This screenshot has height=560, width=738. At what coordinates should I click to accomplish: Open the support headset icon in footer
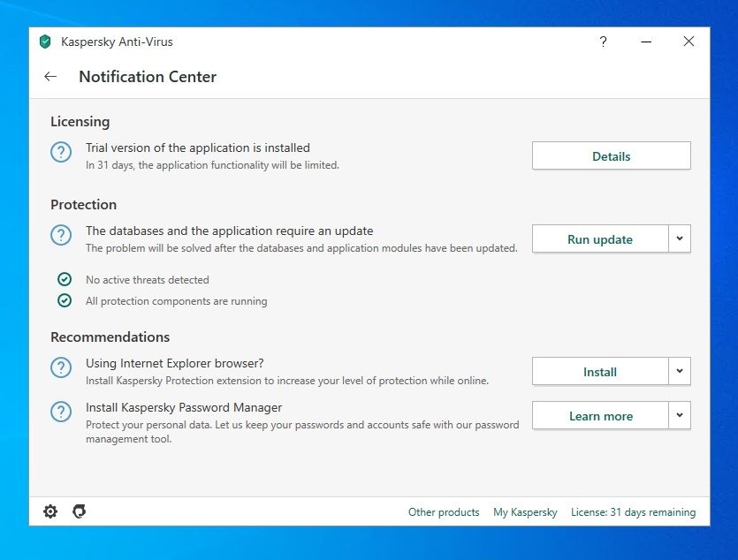[x=79, y=511]
